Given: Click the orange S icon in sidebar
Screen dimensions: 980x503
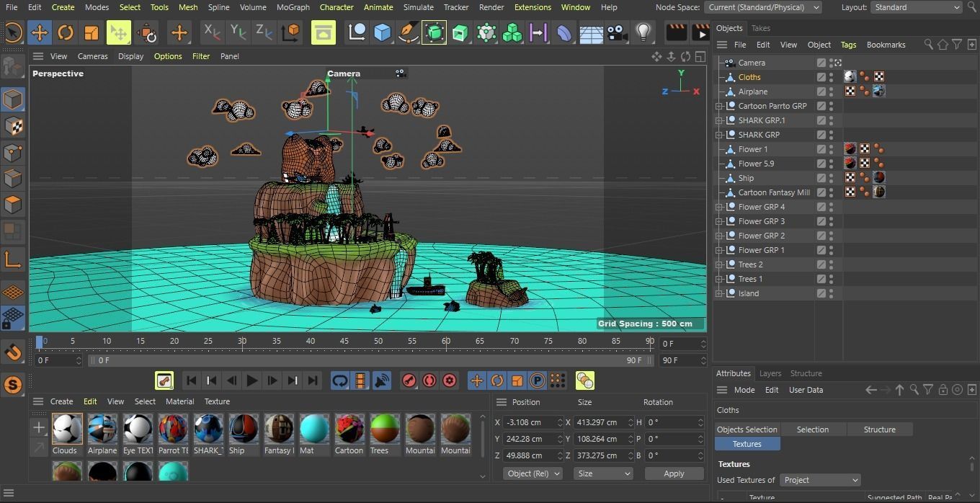Looking at the screenshot, I should pyautogui.click(x=13, y=385).
